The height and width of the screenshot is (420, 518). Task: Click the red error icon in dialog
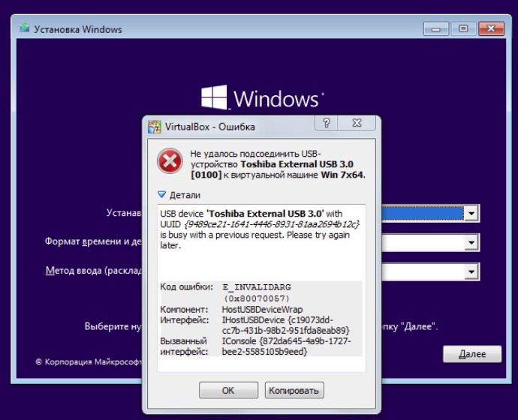[170, 160]
